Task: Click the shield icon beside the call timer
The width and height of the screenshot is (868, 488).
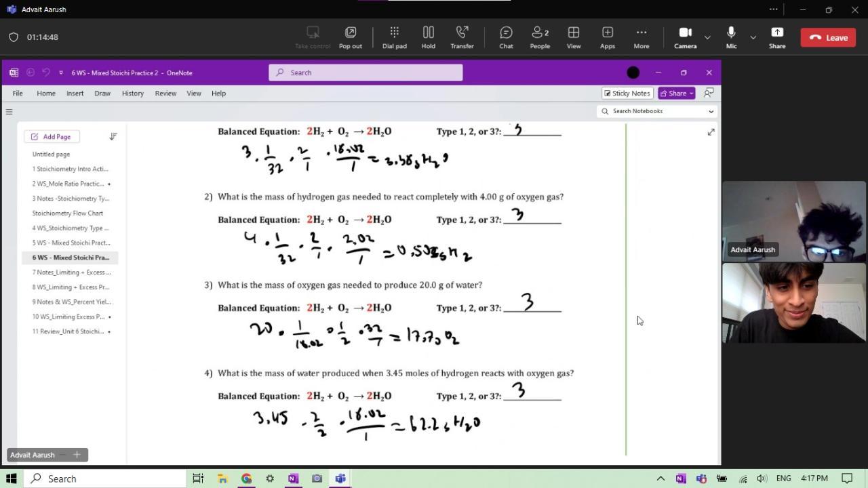Action: [x=14, y=37]
